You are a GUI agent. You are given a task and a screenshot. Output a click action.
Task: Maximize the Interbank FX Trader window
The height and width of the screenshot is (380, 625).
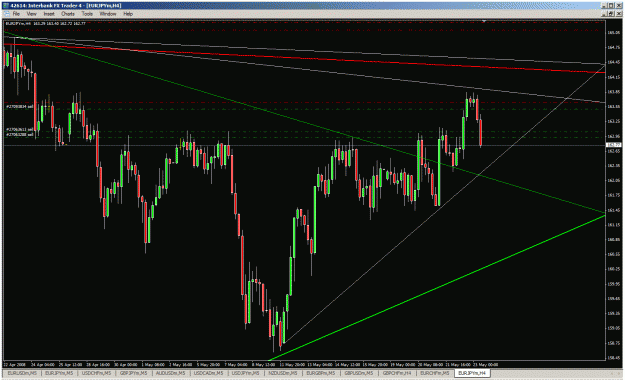(611, 6)
